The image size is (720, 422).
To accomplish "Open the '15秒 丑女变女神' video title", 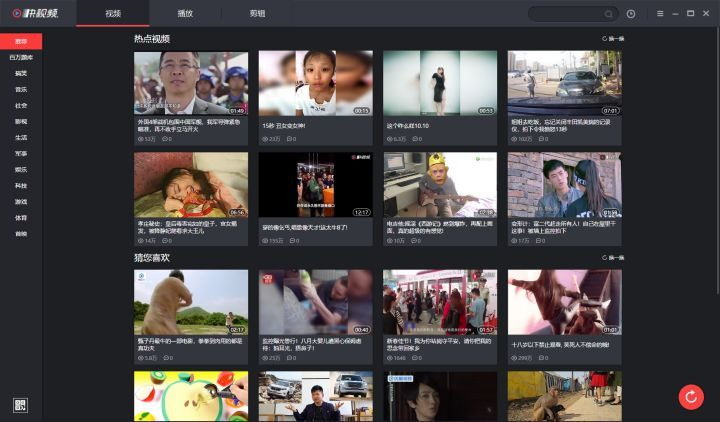I will click(284, 125).
